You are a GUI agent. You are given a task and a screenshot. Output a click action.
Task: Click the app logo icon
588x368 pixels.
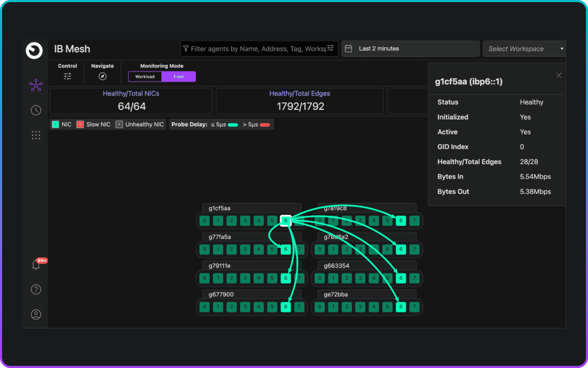(x=34, y=50)
